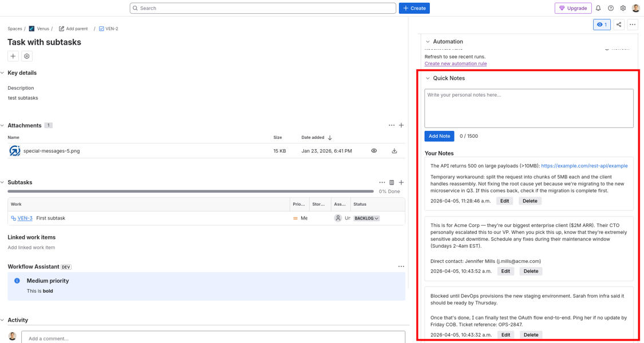Open the Subtasks column configuration icon
Screen dimensions: 644x343
pyautogui.click(x=392, y=182)
